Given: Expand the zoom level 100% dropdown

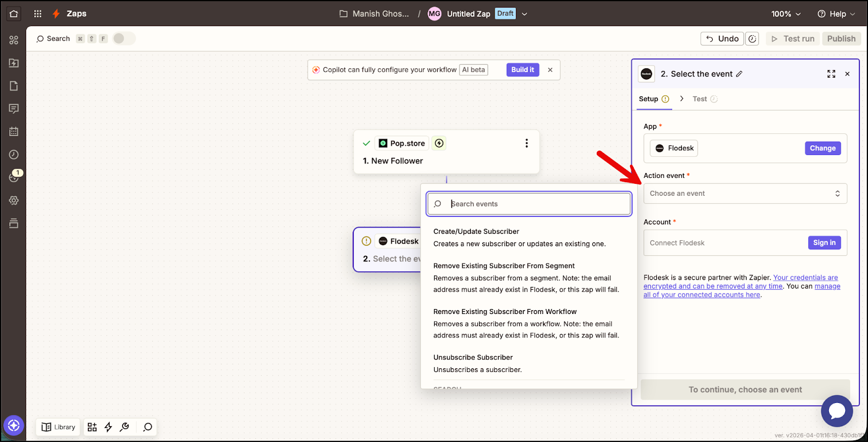Looking at the screenshot, I should tap(786, 14).
